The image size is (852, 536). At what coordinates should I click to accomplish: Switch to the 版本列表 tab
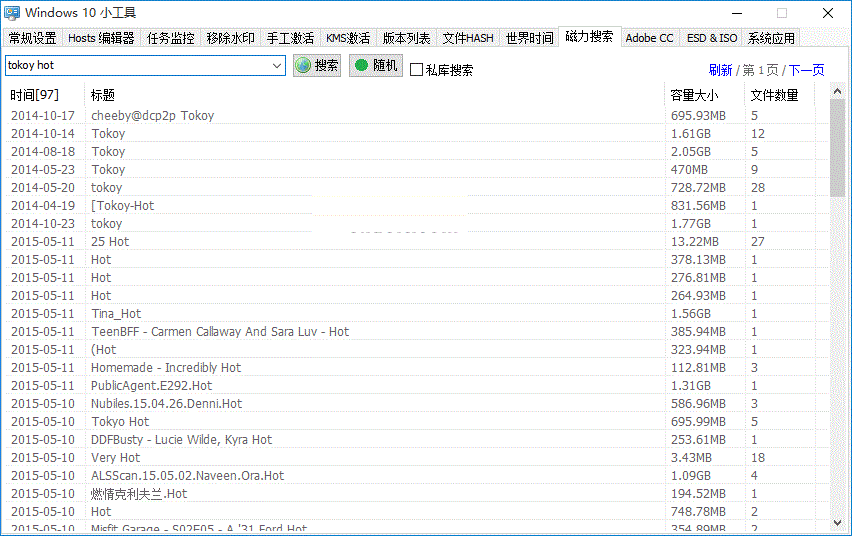pyautogui.click(x=406, y=38)
